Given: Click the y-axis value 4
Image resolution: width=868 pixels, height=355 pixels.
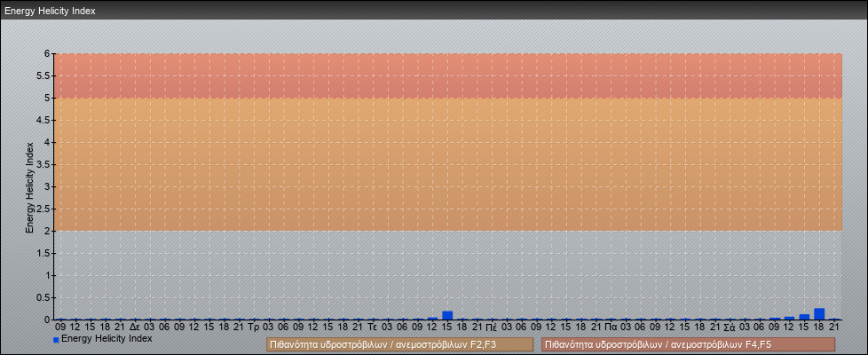Looking at the screenshot, I should click(48, 142).
